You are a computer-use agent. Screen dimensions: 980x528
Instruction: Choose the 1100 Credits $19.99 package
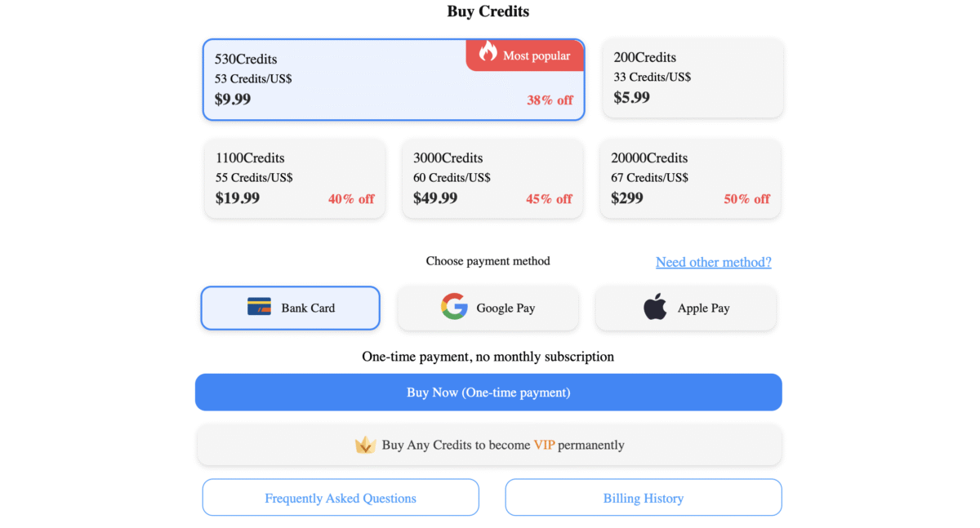(x=295, y=179)
